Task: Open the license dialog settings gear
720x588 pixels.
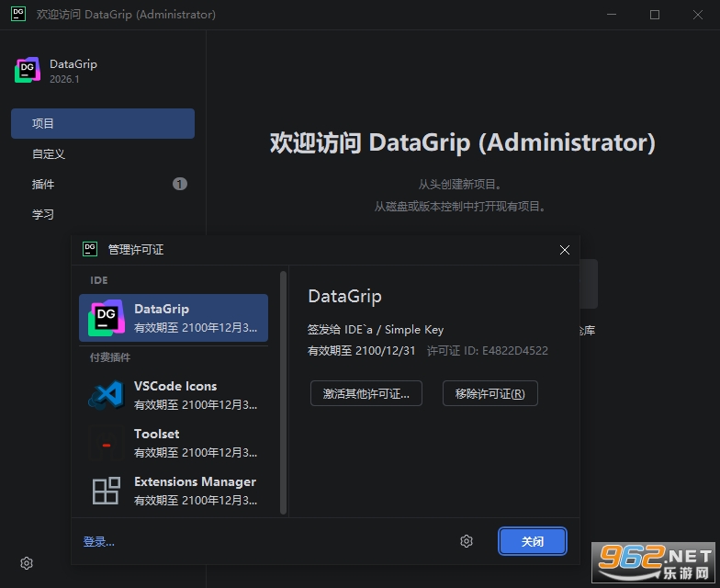Action: (467, 541)
